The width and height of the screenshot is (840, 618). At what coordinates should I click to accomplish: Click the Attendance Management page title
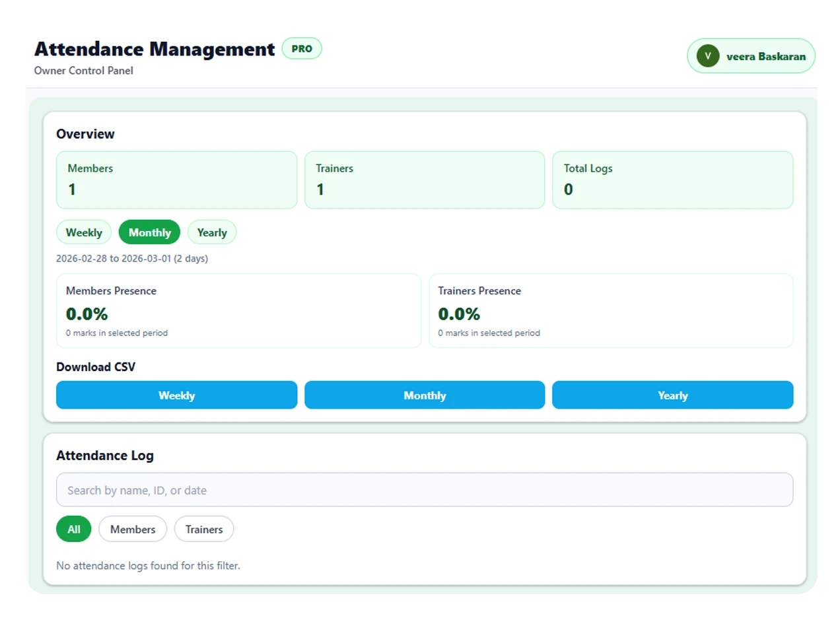click(x=155, y=50)
